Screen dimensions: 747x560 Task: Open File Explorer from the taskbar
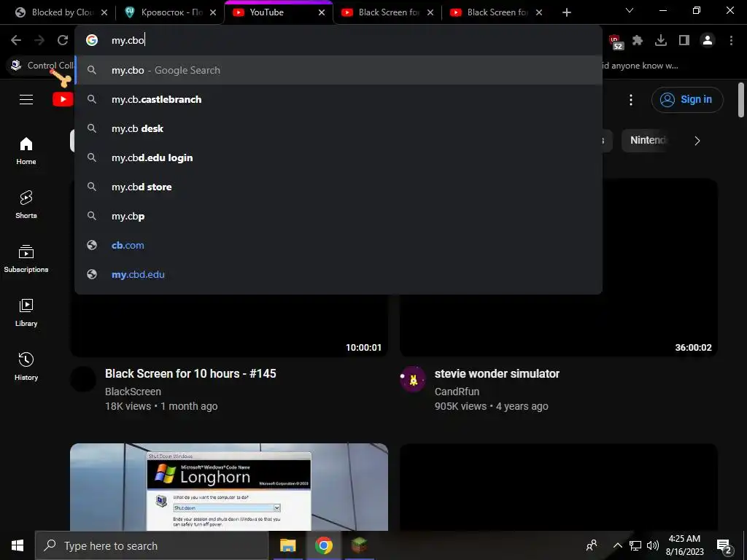287,545
